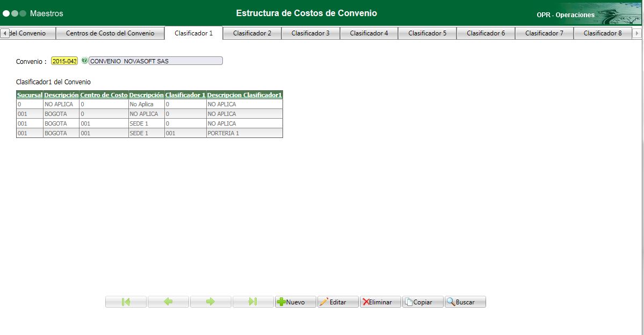Image resolution: width=644 pixels, height=335 pixels.
Task: Click the right scroll arrow on the tab strip
Action: pyautogui.click(x=637, y=33)
